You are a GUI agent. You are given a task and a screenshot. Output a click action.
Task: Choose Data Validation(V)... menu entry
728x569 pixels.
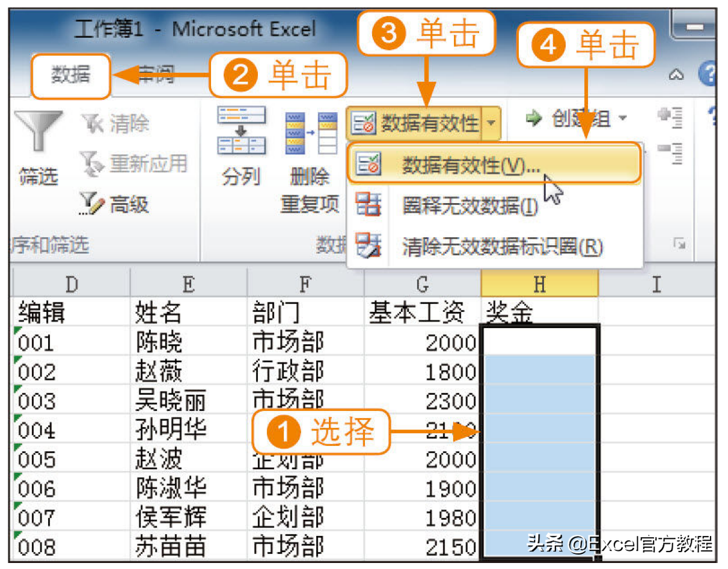coord(494,165)
